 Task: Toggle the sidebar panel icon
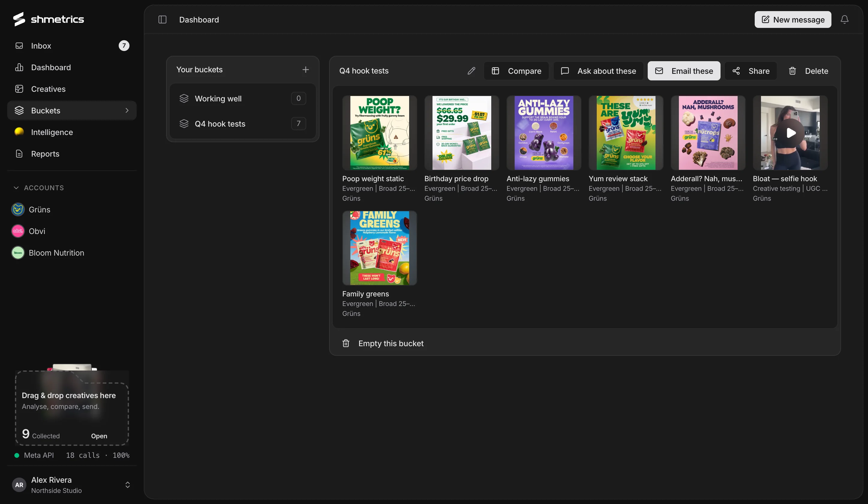(x=162, y=19)
